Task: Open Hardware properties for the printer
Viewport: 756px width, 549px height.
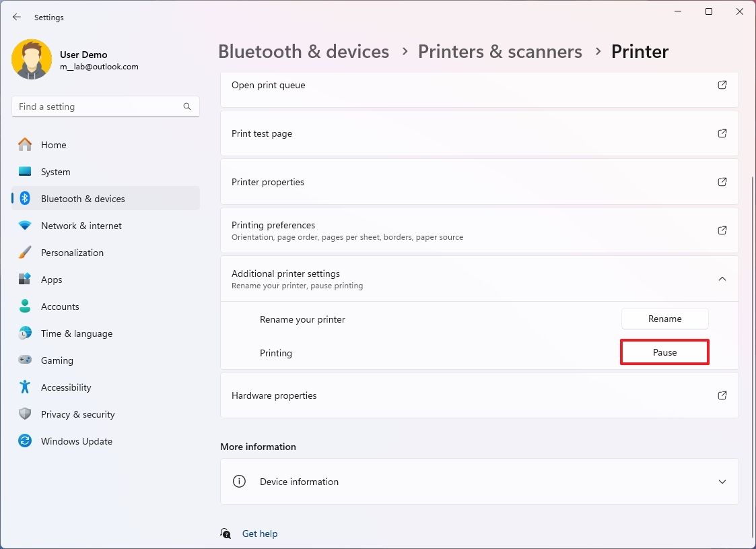Action: click(722, 395)
